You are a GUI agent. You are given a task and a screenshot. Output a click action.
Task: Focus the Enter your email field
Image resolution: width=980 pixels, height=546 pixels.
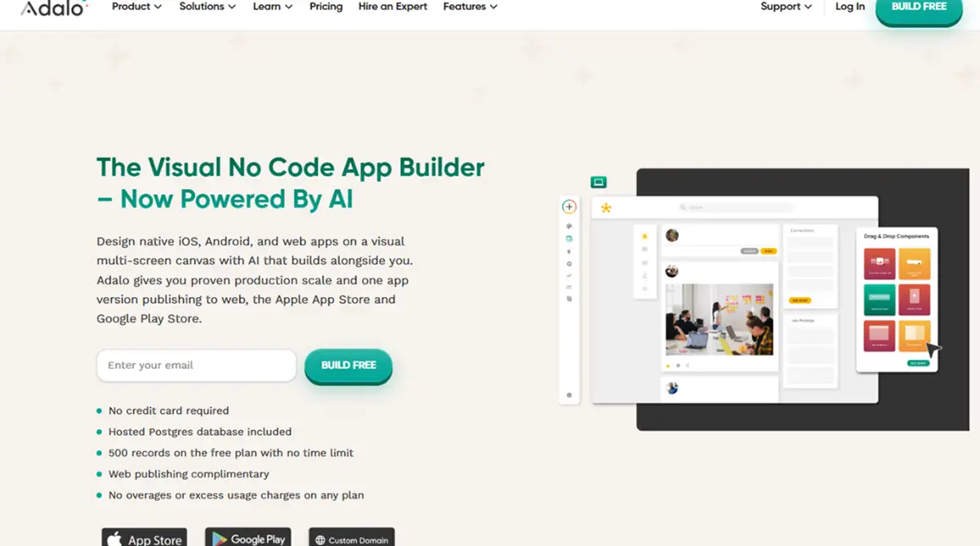coord(196,366)
